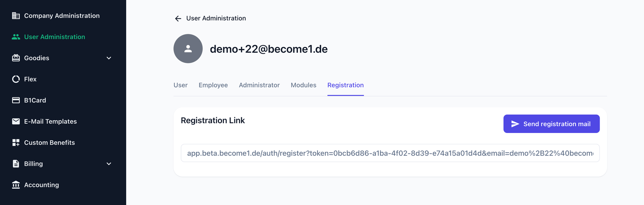This screenshot has width=644, height=205.
Task: Open the Accounting sidebar link
Action: [42, 185]
